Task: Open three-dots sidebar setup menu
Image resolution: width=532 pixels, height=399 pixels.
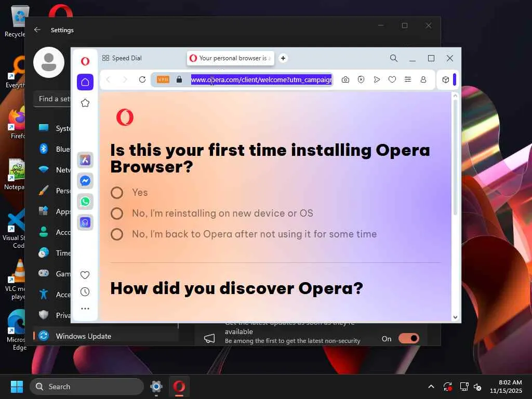Action: point(85,309)
